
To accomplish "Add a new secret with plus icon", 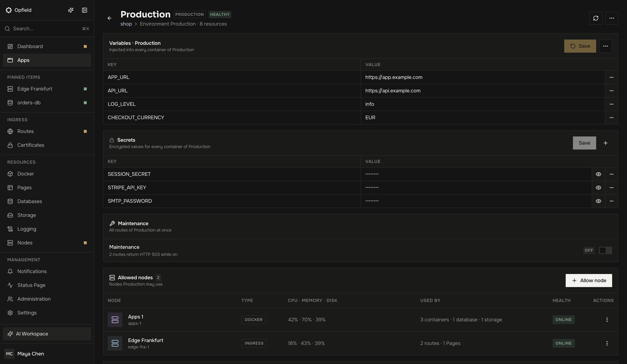I will (605, 143).
